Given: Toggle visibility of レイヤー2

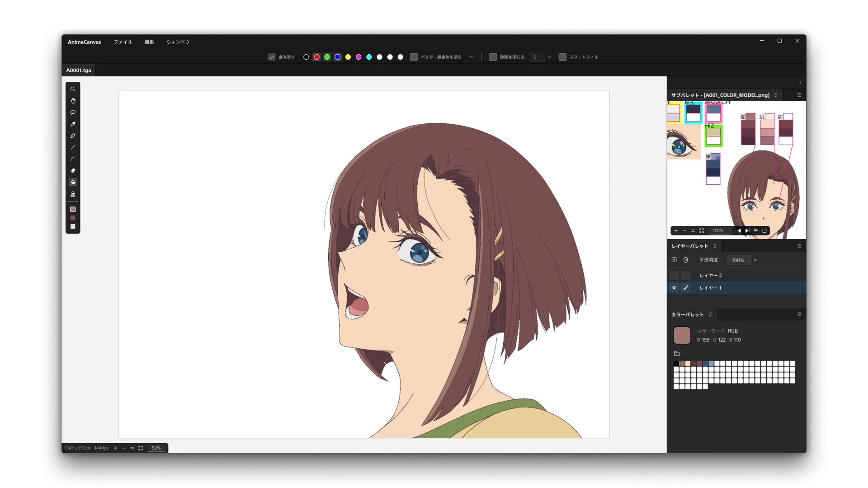Looking at the screenshot, I should click(x=674, y=275).
